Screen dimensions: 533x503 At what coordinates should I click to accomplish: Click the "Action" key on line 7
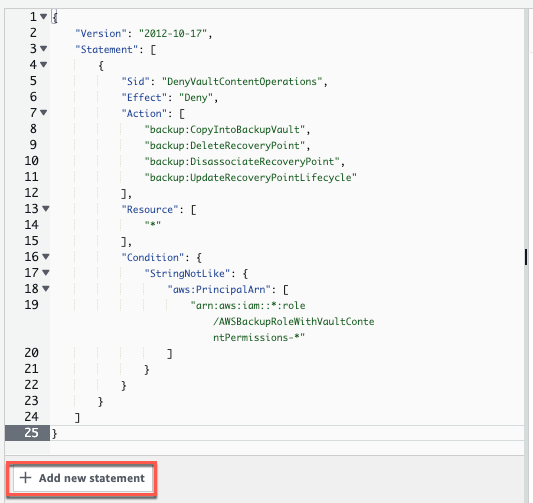click(144, 113)
